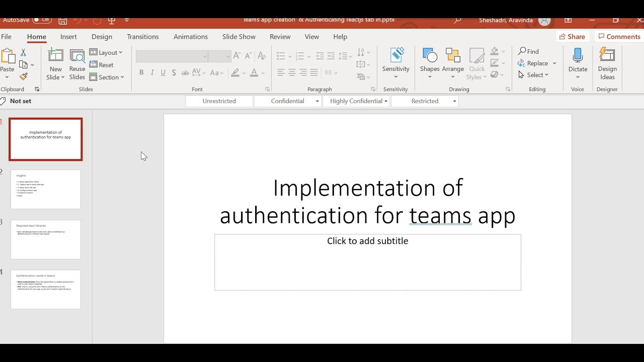Image resolution: width=644 pixels, height=362 pixels.
Task: Click the Ribbon Display Options icon
Action: 568,20
